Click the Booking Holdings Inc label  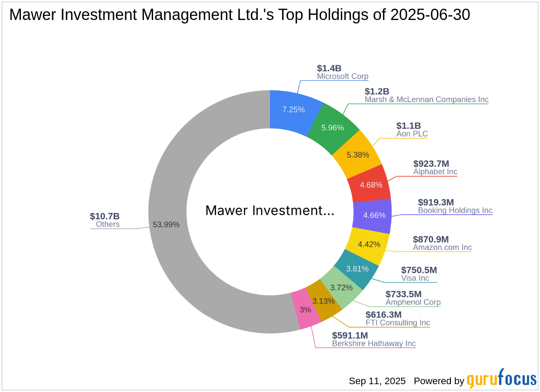click(455, 210)
